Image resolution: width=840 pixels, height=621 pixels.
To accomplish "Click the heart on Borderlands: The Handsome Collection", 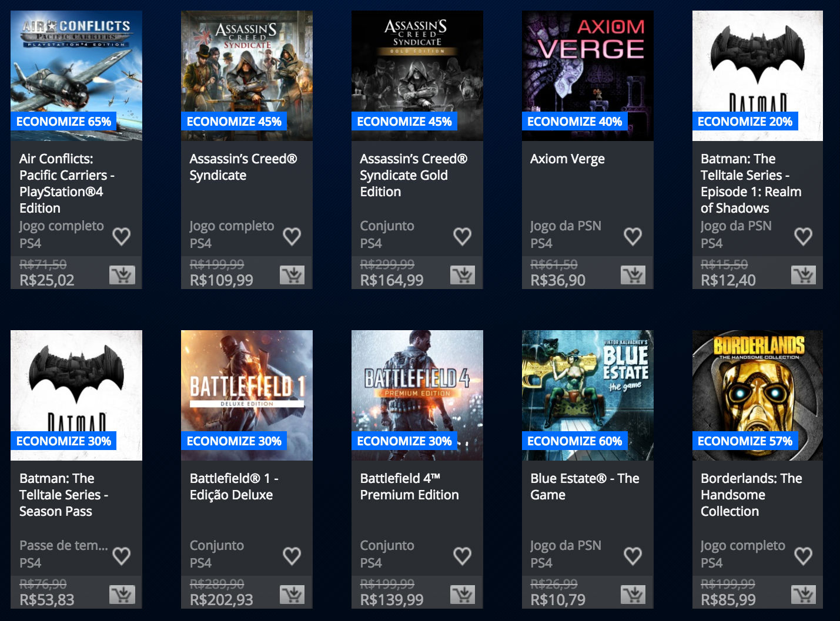I will click(804, 556).
